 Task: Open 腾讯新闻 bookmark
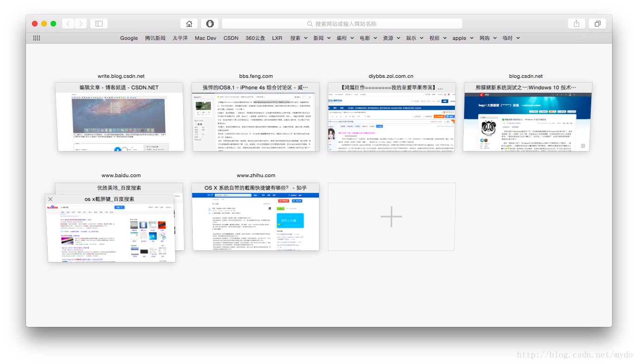[x=155, y=38]
